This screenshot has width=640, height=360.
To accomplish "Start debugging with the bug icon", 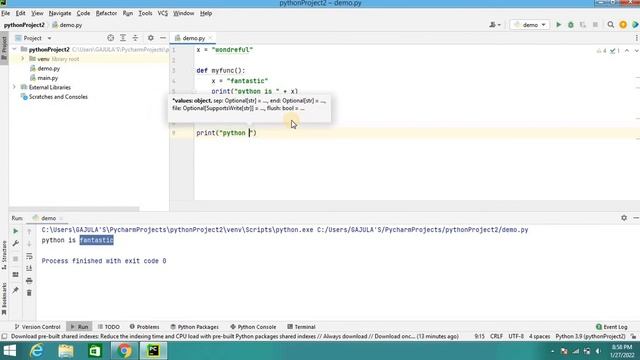I will click(x=571, y=25).
